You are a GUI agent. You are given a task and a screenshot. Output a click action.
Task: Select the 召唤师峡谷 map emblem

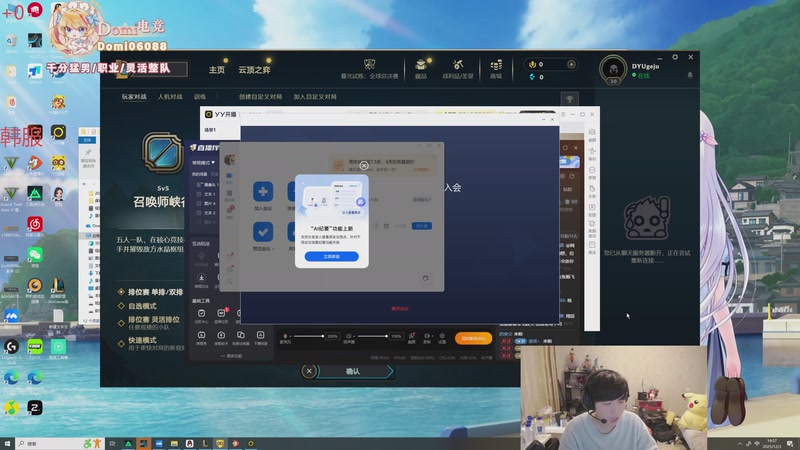[162, 153]
